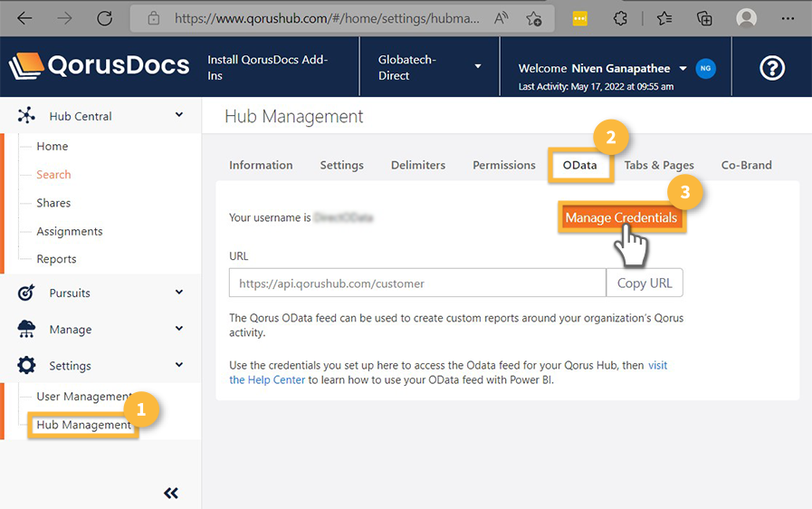The height and width of the screenshot is (509, 812).
Task: Click the Manage cloud icon
Action: pyautogui.click(x=26, y=329)
